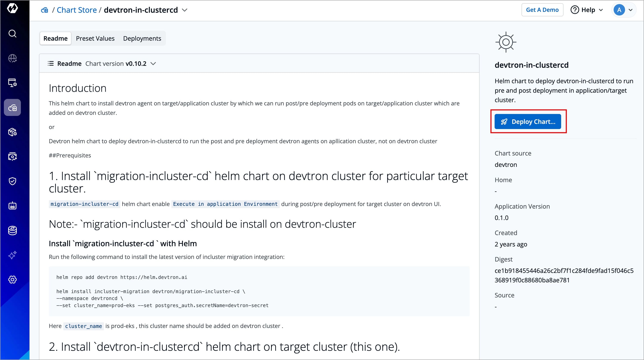This screenshot has height=360, width=644.
Task: Open the globe icon in sidebar
Action: point(12,58)
